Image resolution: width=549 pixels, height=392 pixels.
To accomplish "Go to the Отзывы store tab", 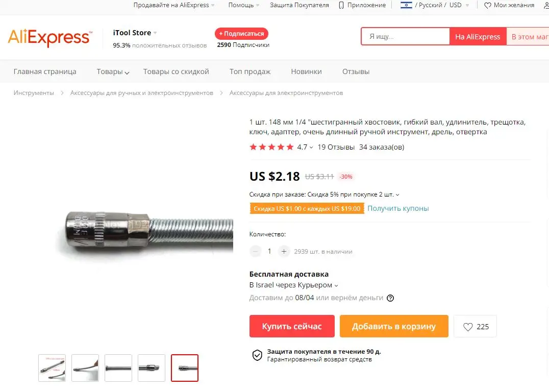I will coord(356,71).
